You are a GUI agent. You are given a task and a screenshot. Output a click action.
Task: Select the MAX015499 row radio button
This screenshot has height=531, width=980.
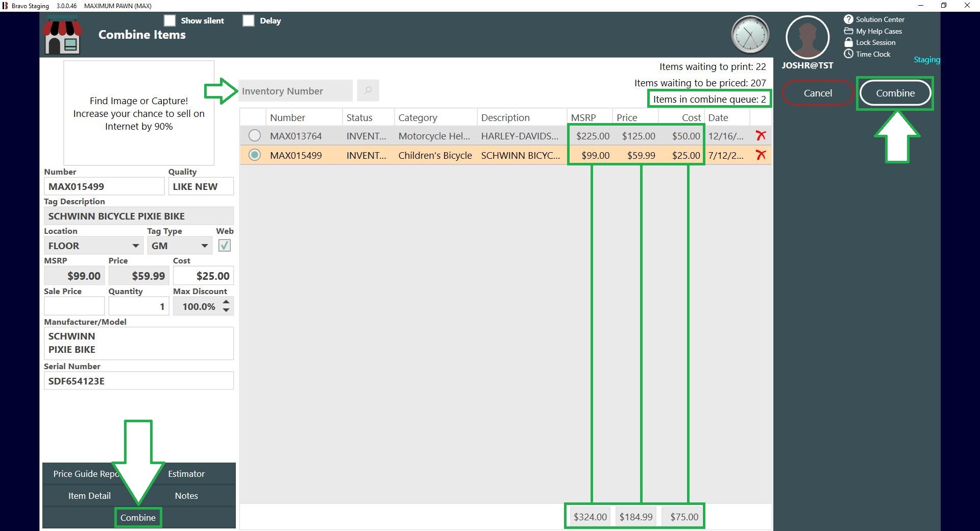pyautogui.click(x=254, y=155)
